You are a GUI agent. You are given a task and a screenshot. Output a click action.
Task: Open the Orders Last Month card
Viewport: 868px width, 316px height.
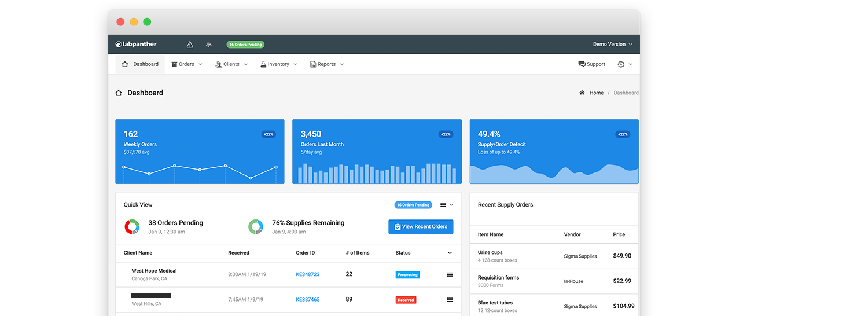pos(377,152)
